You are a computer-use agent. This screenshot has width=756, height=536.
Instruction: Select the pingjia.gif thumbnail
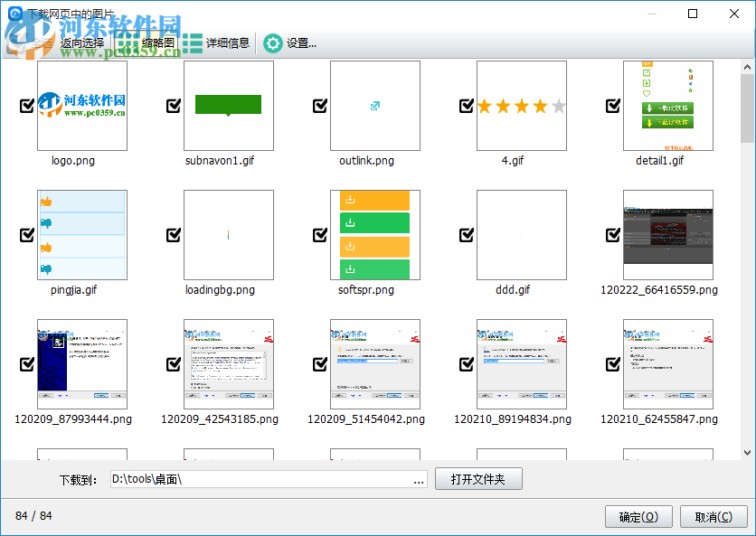pyautogui.click(x=82, y=235)
